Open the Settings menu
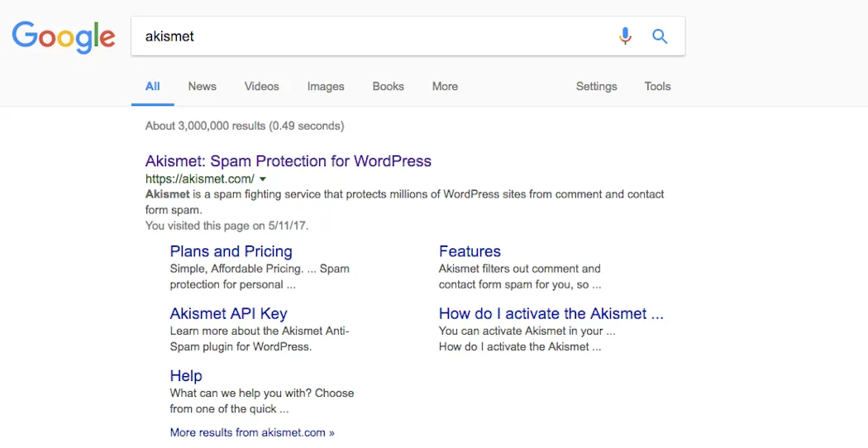 coord(596,86)
